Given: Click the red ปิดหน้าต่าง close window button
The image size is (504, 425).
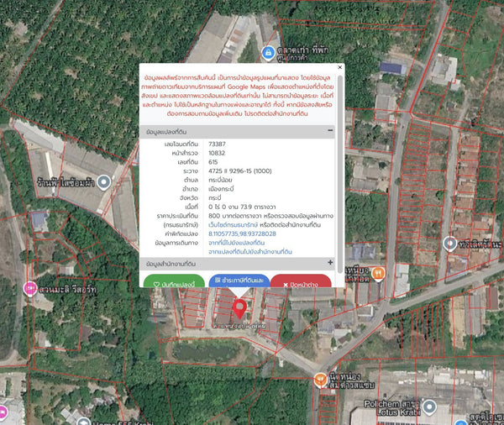Looking at the screenshot, I should [301, 281].
